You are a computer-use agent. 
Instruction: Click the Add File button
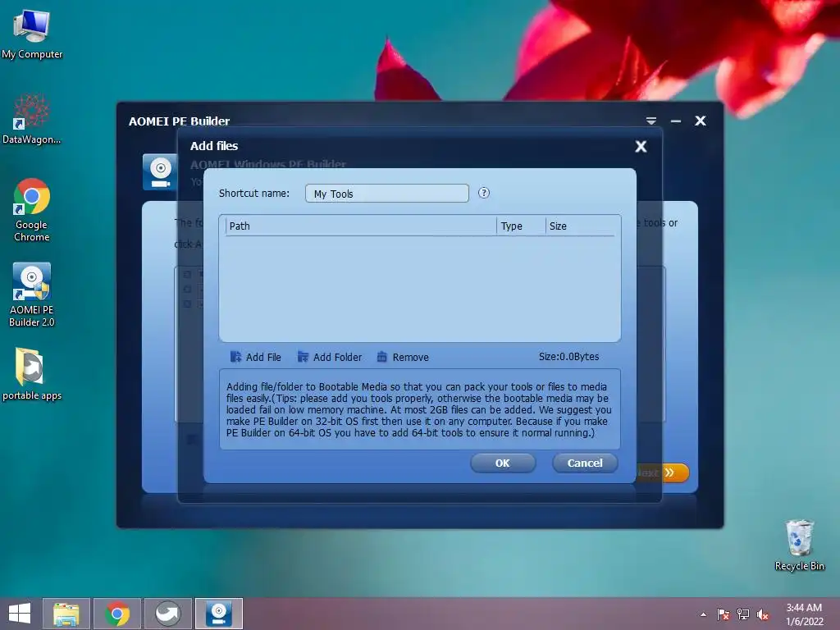pos(256,357)
